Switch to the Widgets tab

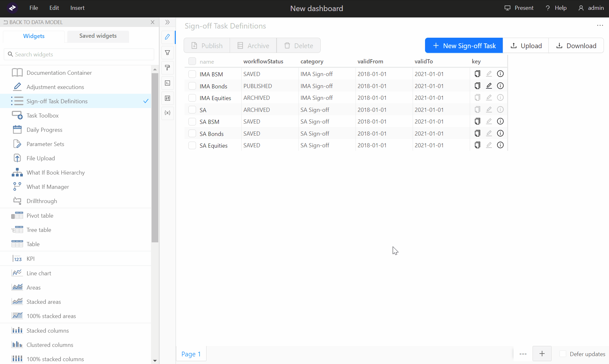click(x=34, y=36)
